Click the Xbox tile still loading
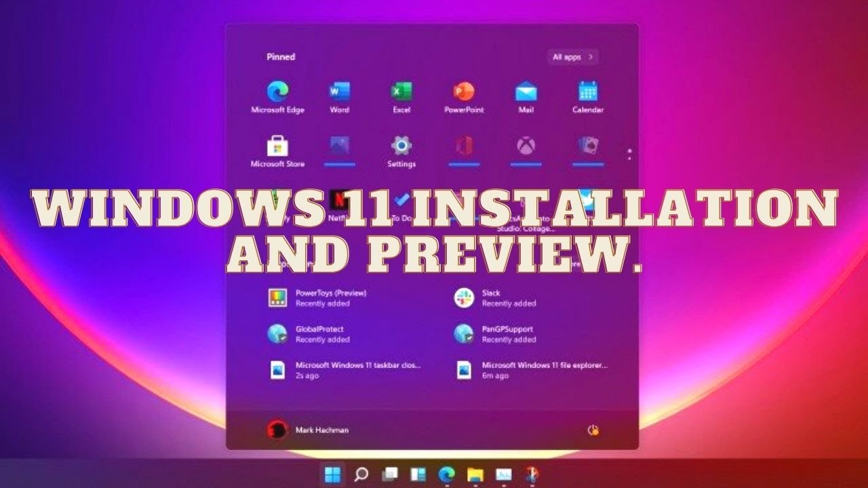868x488 pixels. [526, 150]
